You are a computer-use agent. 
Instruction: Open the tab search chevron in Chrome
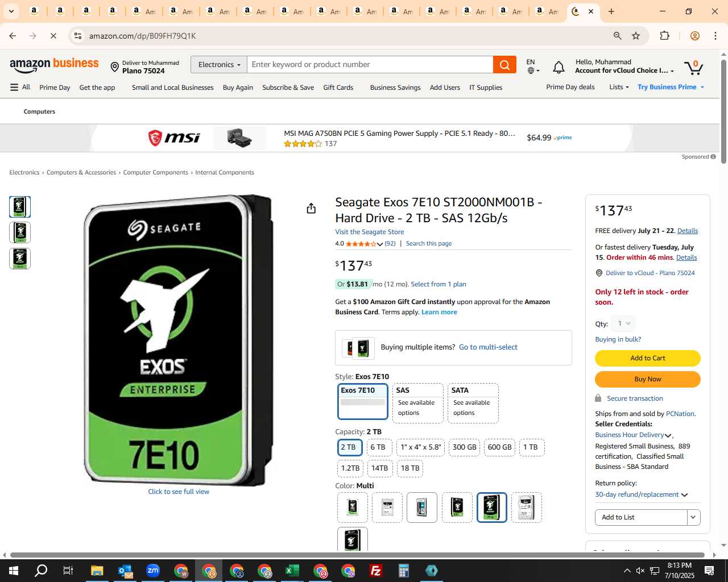(11, 11)
